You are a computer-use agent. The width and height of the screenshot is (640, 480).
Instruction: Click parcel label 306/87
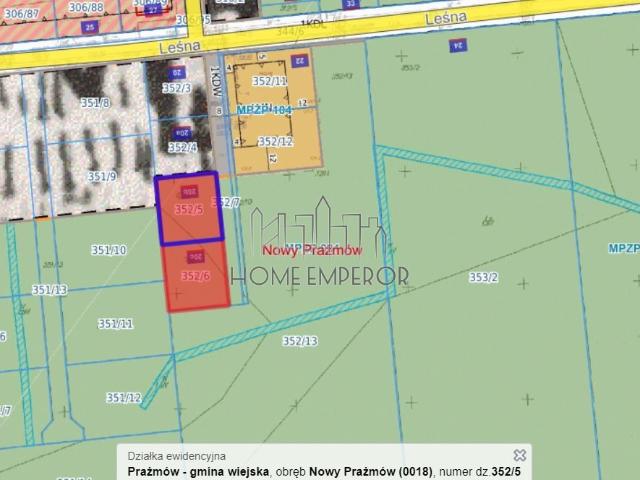point(21,14)
